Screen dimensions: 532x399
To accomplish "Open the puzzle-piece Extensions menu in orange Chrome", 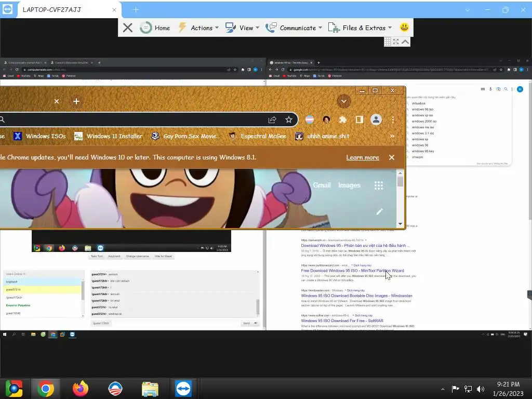I will click(343, 119).
